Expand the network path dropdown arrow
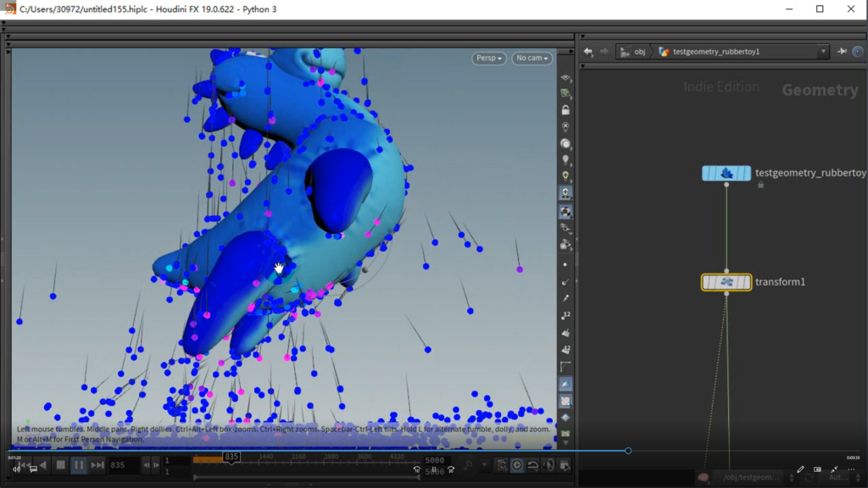Screen dimensions: 868x488 (x=822, y=52)
